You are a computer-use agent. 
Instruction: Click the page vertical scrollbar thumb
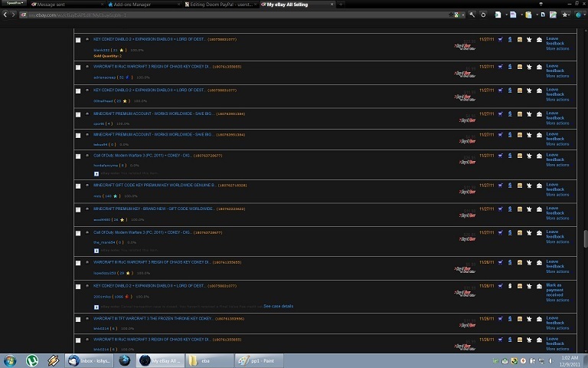click(x=586, y=239)
